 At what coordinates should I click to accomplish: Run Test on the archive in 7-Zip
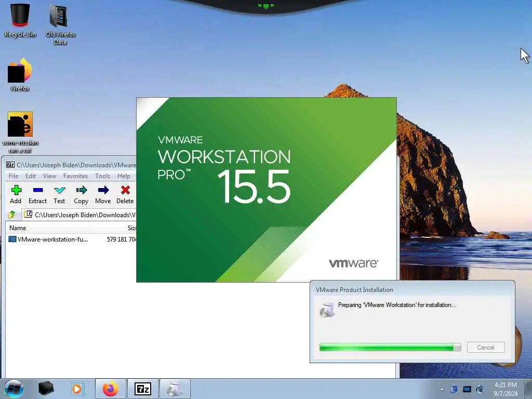click(x=59, y=194)
